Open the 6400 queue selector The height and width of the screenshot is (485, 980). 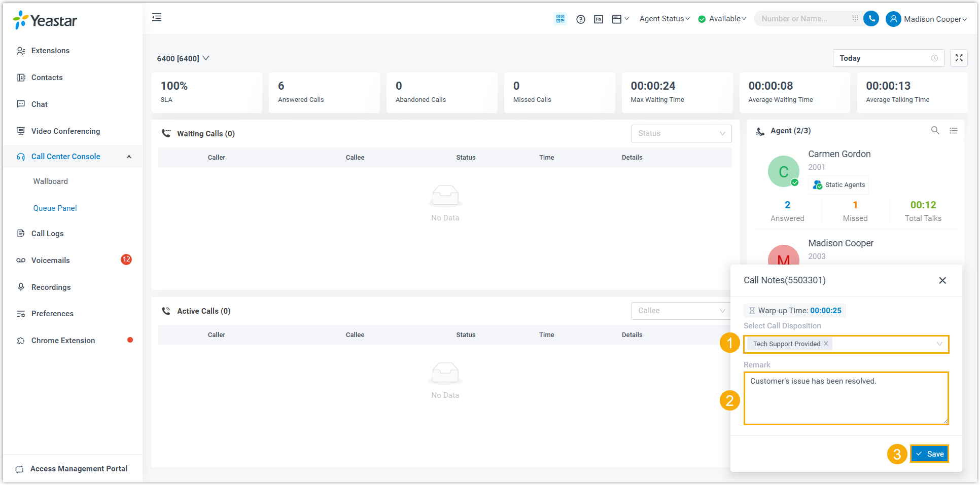(x=183, y=58)
